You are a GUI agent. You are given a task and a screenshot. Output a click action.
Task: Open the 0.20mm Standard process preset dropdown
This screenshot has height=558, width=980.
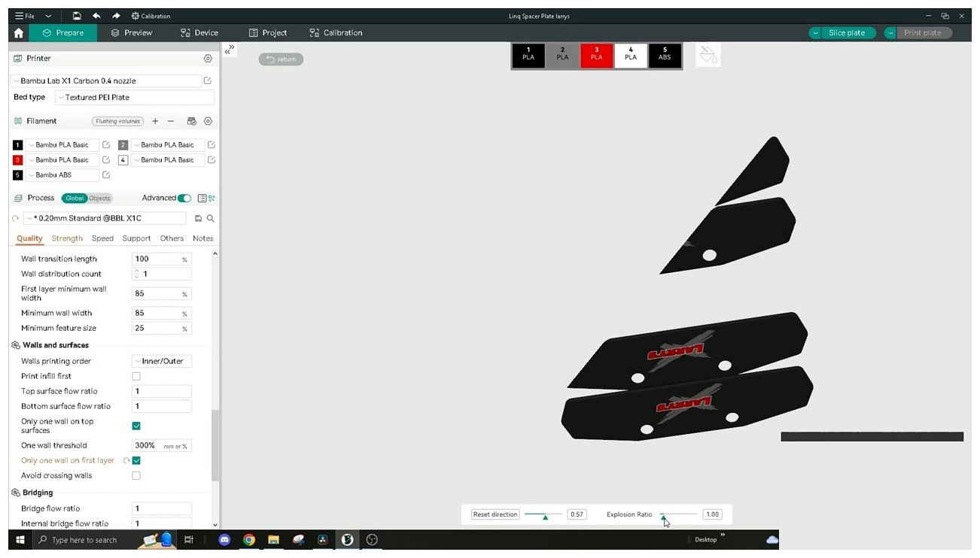tap(105, 219)
